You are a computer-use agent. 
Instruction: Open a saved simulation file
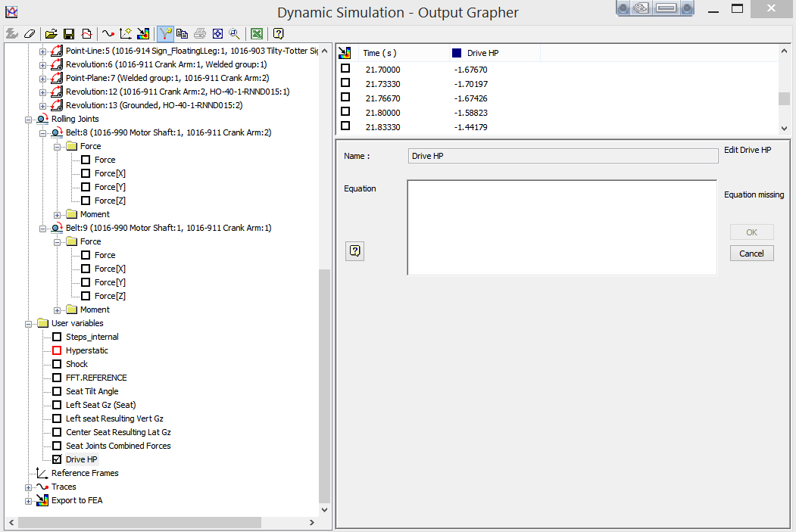(51, 34)
